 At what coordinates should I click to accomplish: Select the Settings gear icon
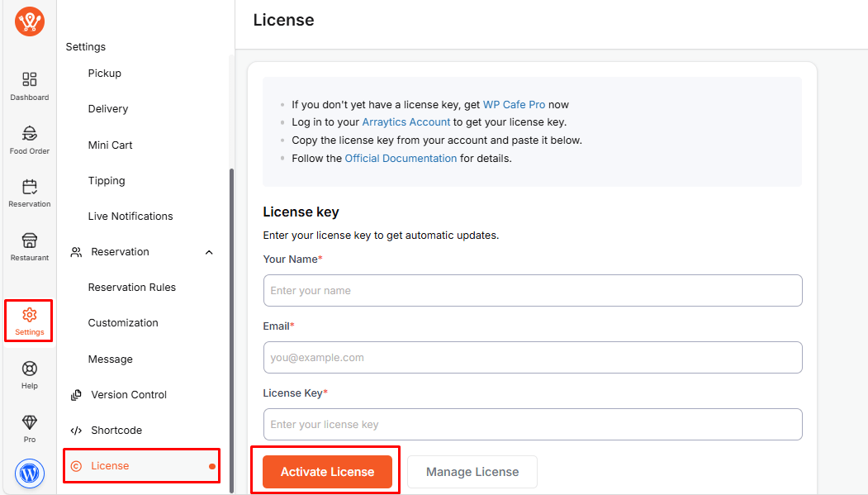(x=30, y=315)
